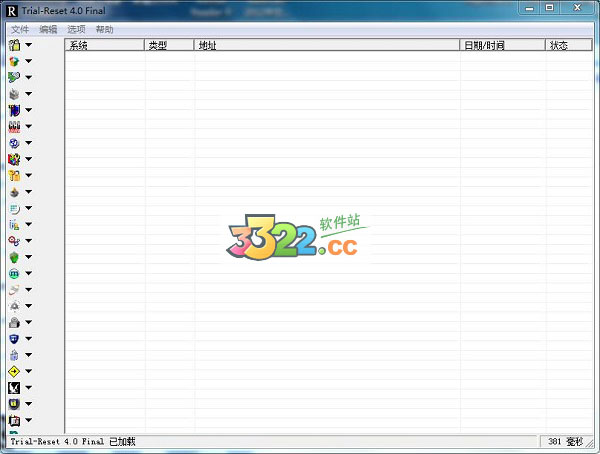
Task: Click the 地址 column header
Action: click(327, 45)
